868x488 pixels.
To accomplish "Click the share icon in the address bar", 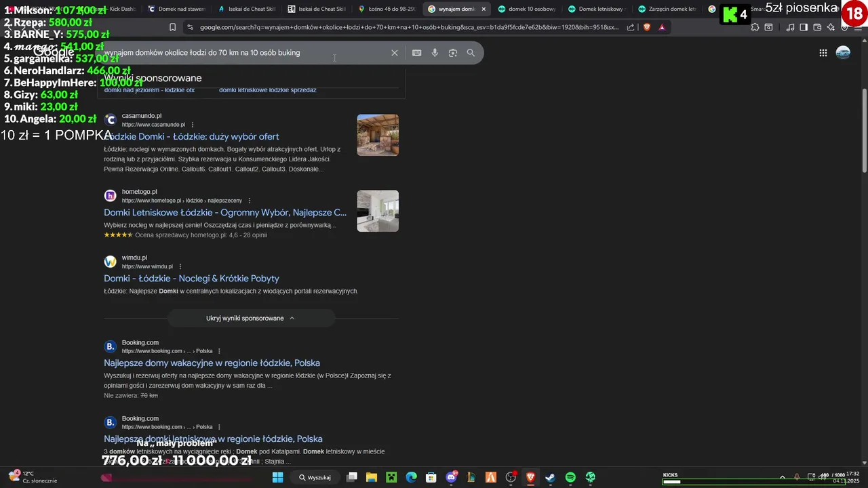I will point(631,27).
